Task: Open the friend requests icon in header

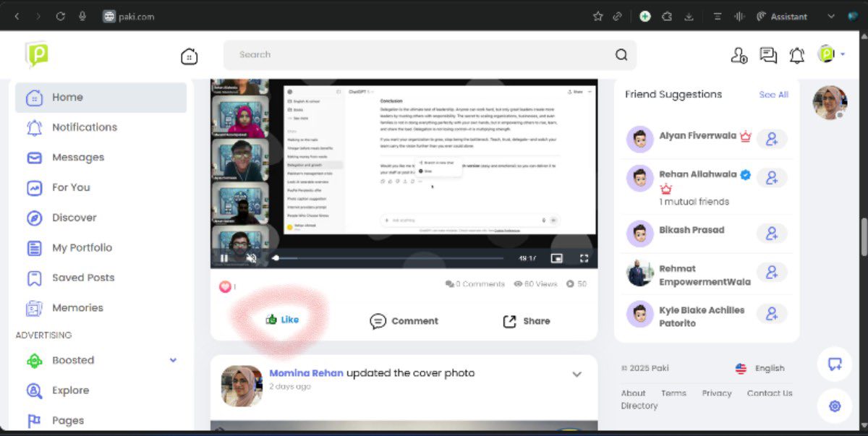Action: tap(739, 55)
